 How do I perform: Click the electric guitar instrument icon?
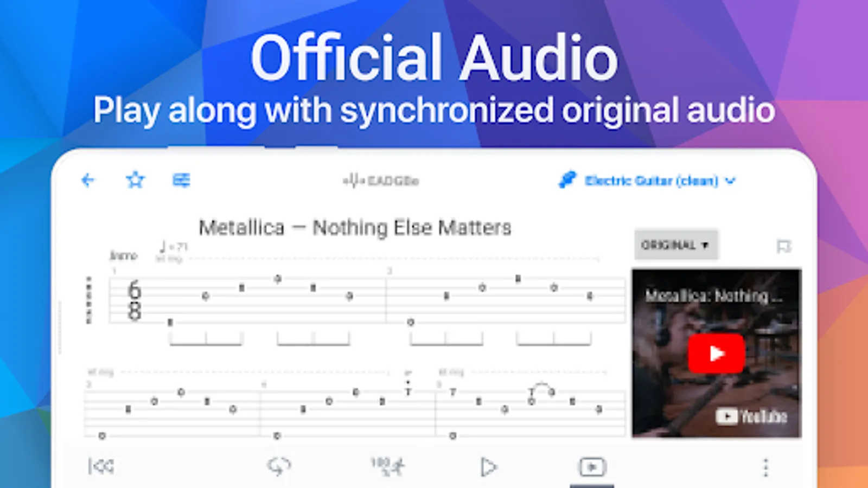point(567,179)
